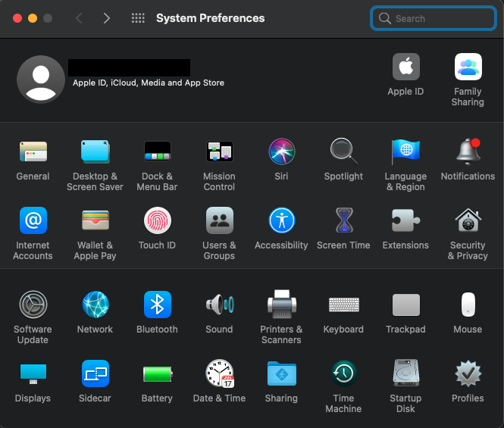Image resolution: width=504 pixels, height=428 pixels.
Task: Click the forward navigation arrow
Action: point(106,18)
